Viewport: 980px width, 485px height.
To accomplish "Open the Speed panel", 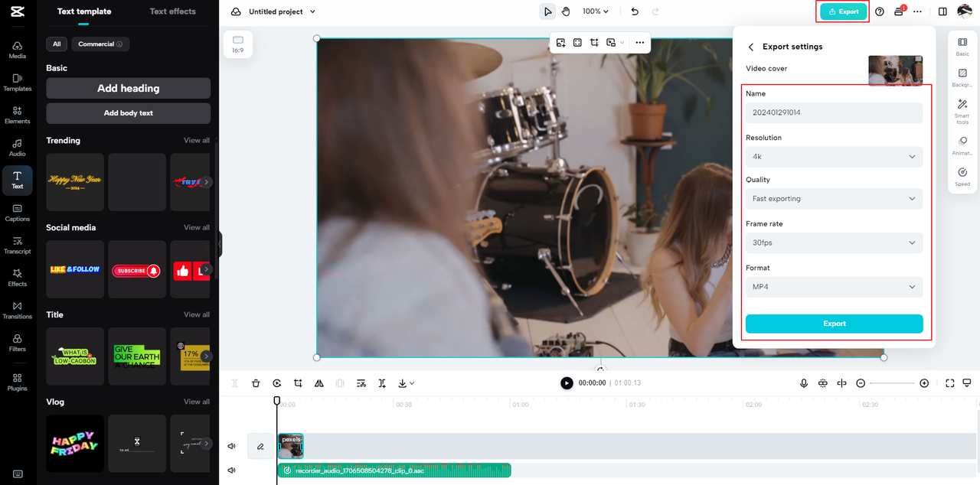I will point(962,177).
